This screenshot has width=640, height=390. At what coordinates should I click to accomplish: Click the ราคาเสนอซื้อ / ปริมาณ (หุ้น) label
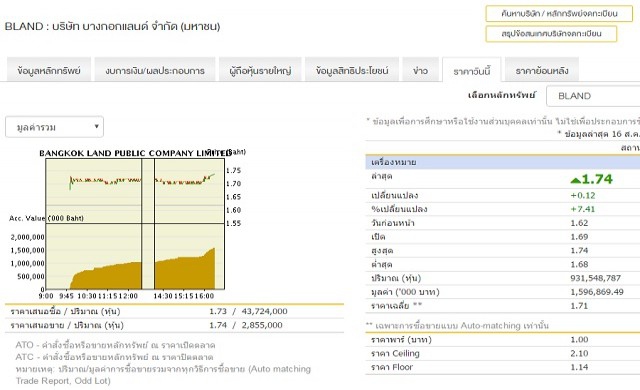tap(65, 312)
